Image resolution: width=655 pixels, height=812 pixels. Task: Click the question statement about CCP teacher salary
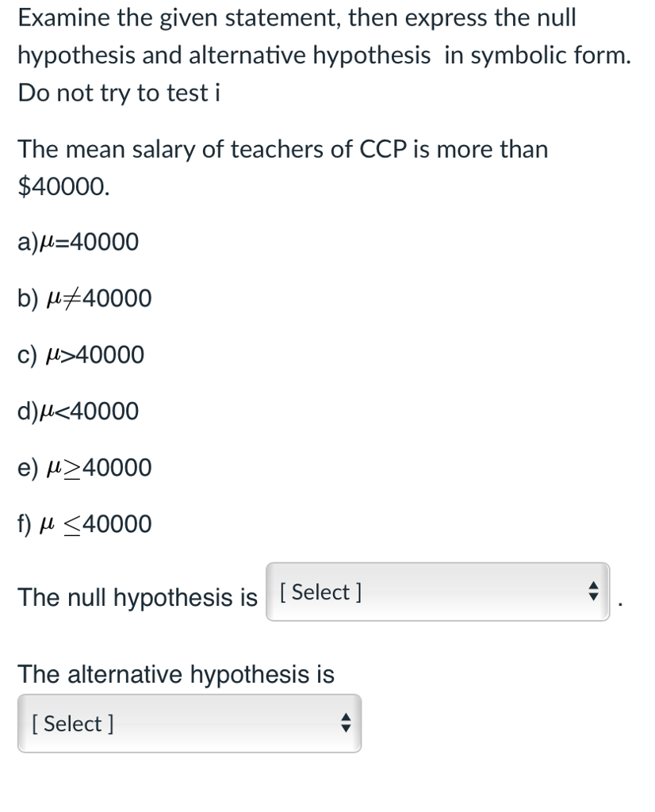tap(283, 150)
